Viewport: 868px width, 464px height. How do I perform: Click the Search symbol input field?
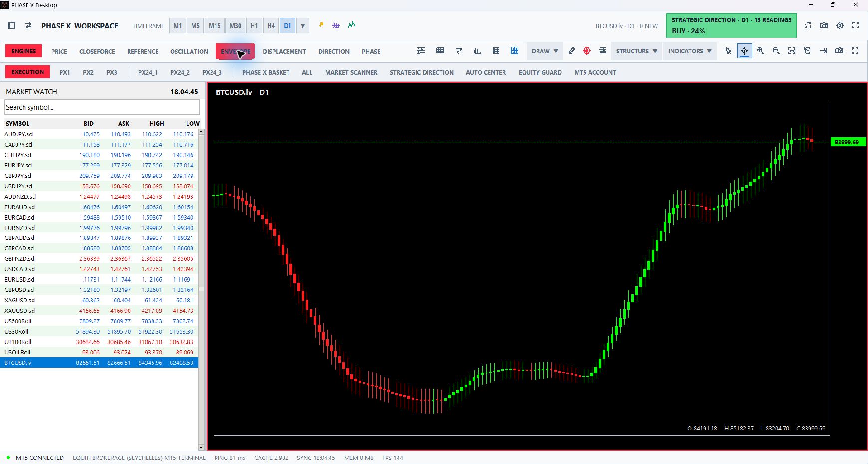pyautogui.click(x=102, y=107)
